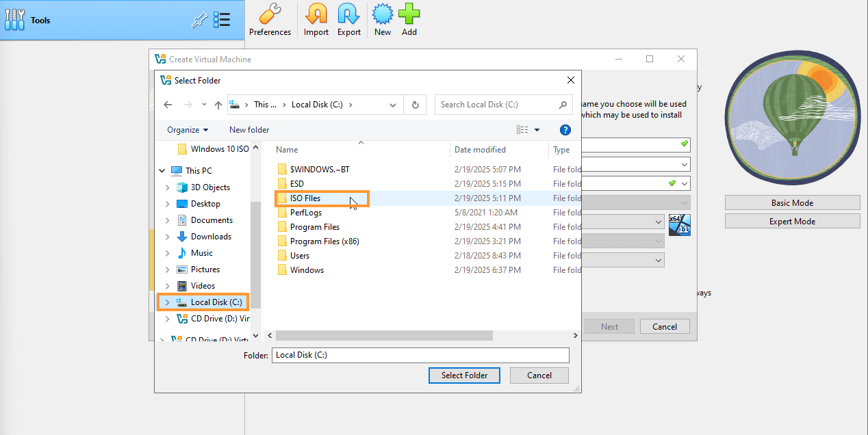Cancel the Select Folder dialog
The height and width of the screenshot is (435, 868).
coord(539,375)
